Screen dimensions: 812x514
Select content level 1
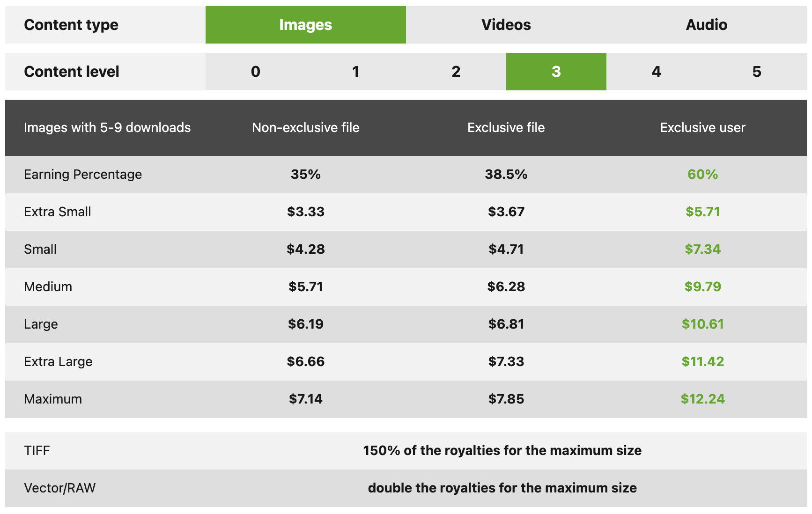click(356, 72)
